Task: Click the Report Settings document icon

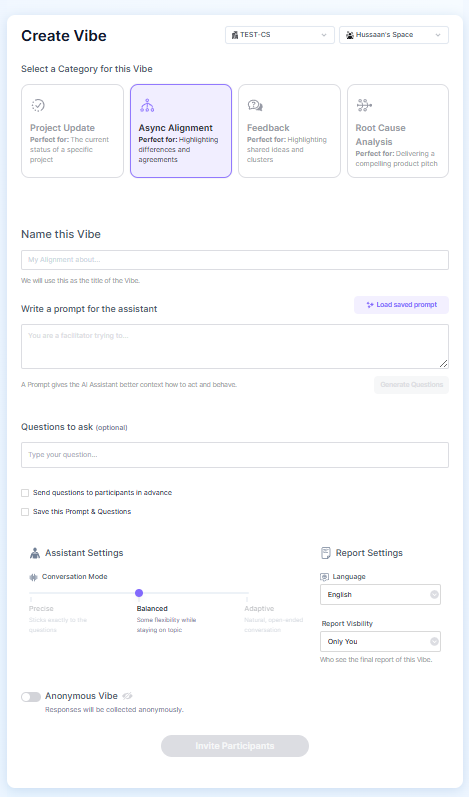Action: pos(326,553)
